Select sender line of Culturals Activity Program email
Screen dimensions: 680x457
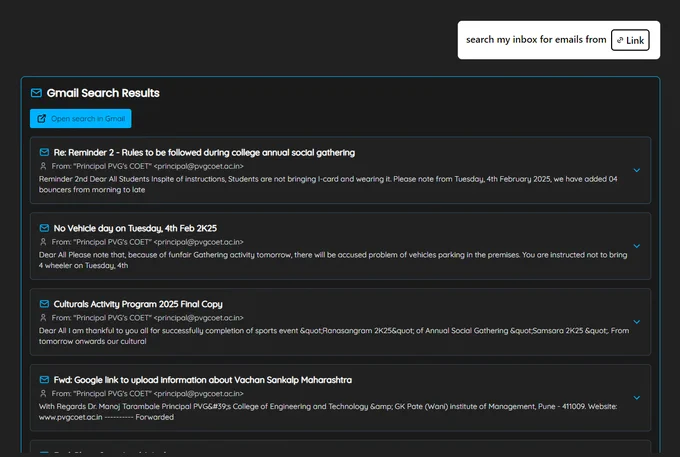tap(147, 318)
